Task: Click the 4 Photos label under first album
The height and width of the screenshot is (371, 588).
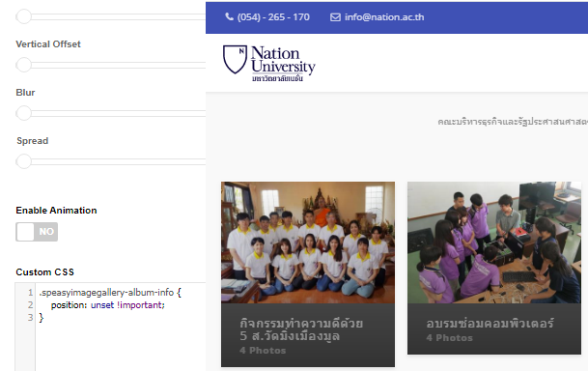Action: pyautogui.click(x=263, y=351)
